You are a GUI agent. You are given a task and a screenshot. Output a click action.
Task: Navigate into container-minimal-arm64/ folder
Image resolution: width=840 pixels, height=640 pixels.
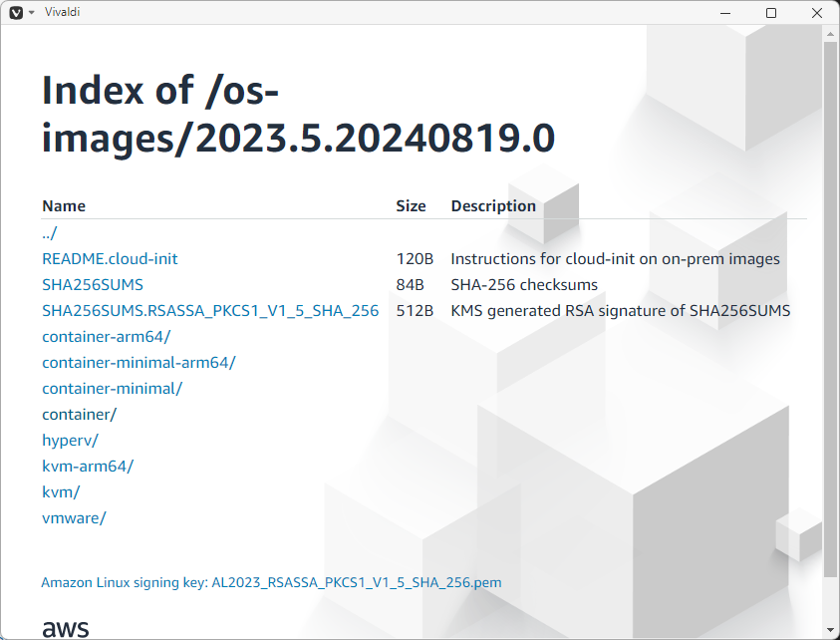[139, 362]
